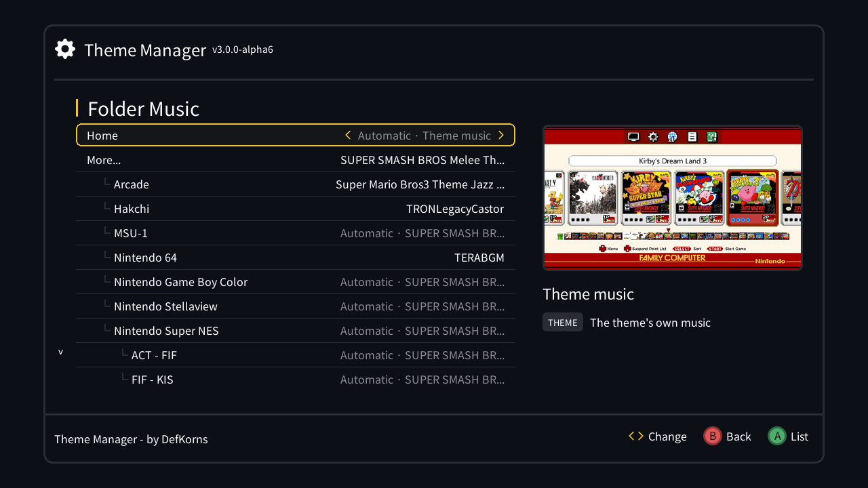This screenshot has width=868, height=488.
Task: Click the right chevron on Home row
Action: click(501, 135)
